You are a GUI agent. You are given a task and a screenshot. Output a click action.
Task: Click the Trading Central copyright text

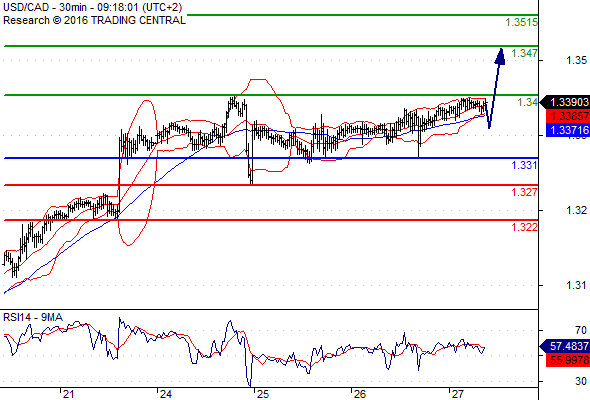(x=94, y=20)
